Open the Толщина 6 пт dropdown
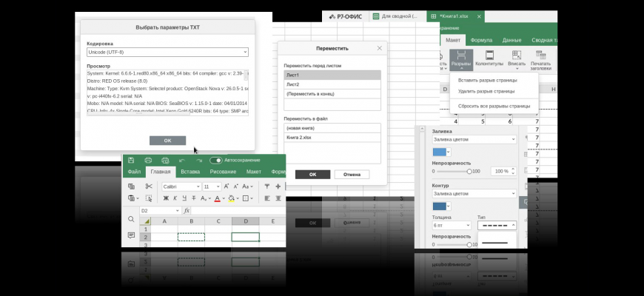644x296 pixels. [452, 226]
